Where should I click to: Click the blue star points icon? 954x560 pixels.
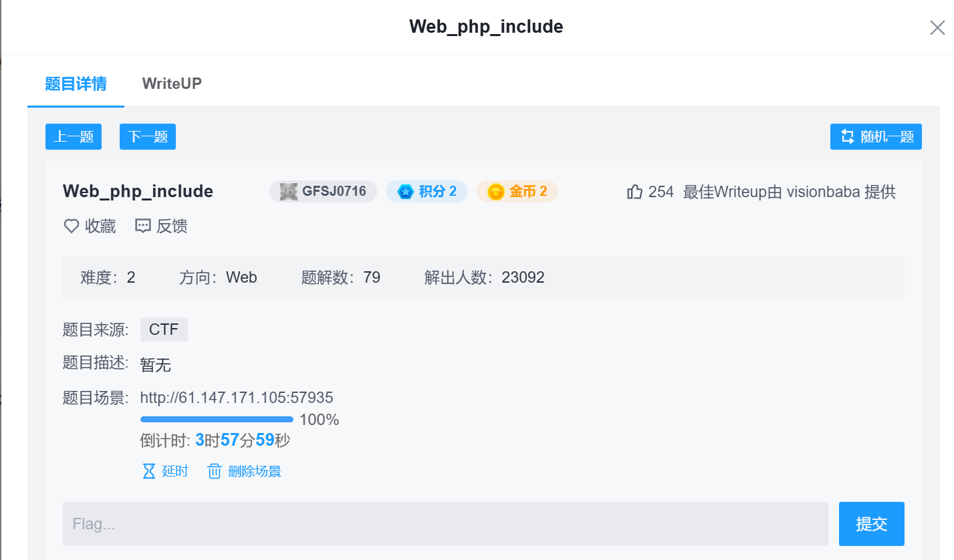[405, 192]
